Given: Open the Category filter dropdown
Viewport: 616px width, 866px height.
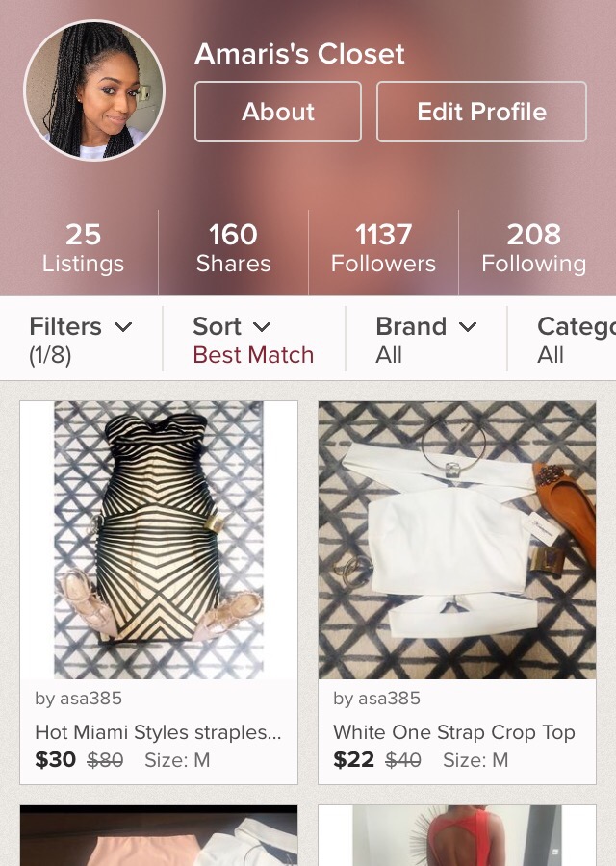Looking at the screenshot, I should point(574,339).
